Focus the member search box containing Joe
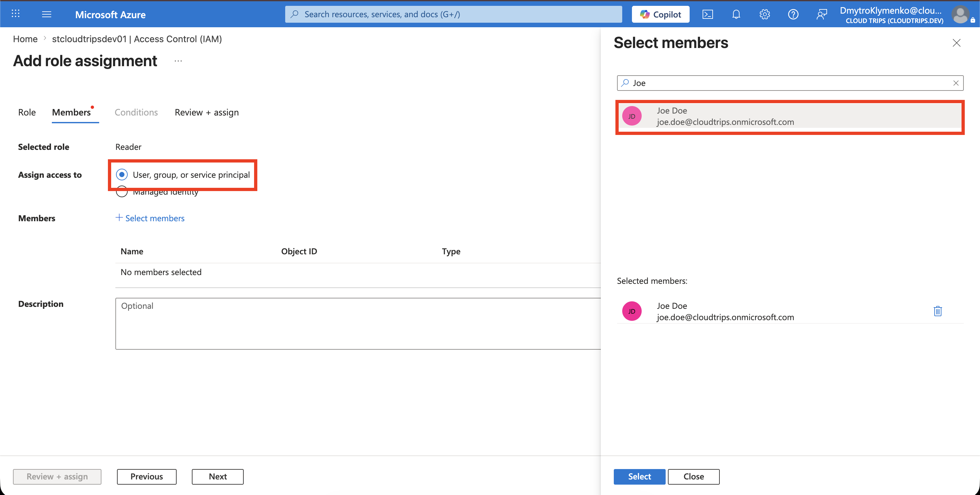Screen dimensions: 980x495 pos(790,83)
